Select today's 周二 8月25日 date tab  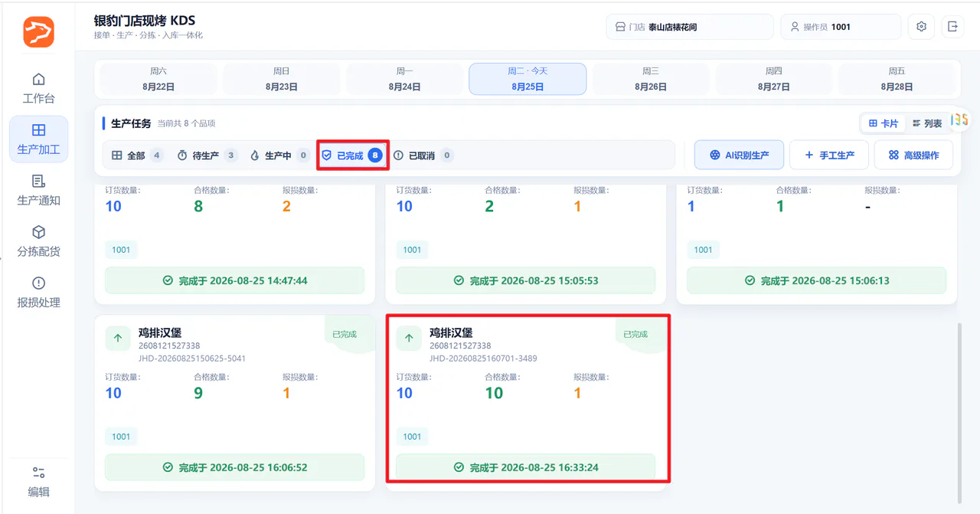coord(528,79)
